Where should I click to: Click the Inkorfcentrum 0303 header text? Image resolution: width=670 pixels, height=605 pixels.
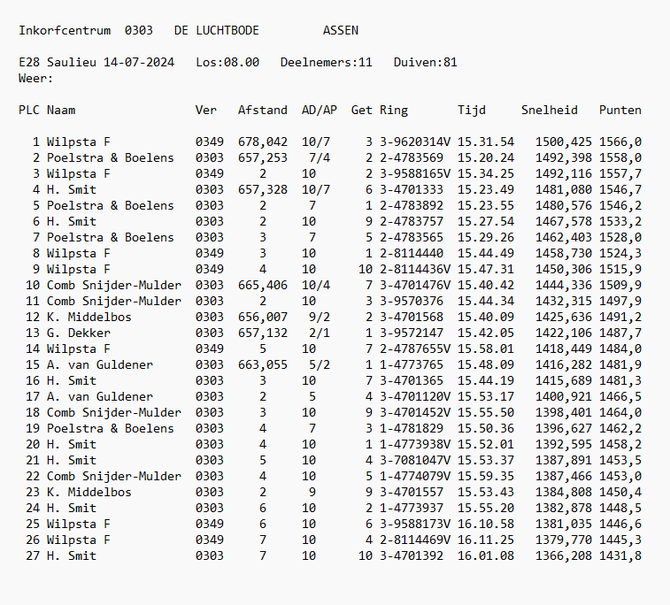click(x=85, y=30)
